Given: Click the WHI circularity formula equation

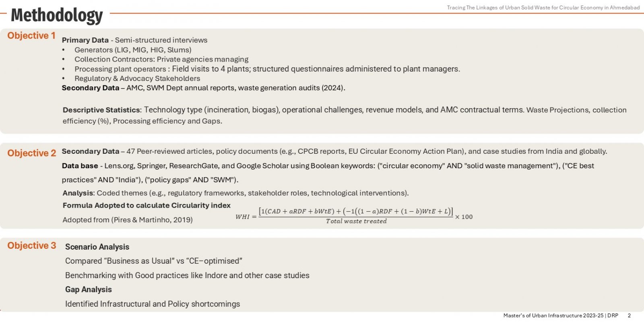Looking at the screenshot, I should pyautogui.click(x=354, y=216).
